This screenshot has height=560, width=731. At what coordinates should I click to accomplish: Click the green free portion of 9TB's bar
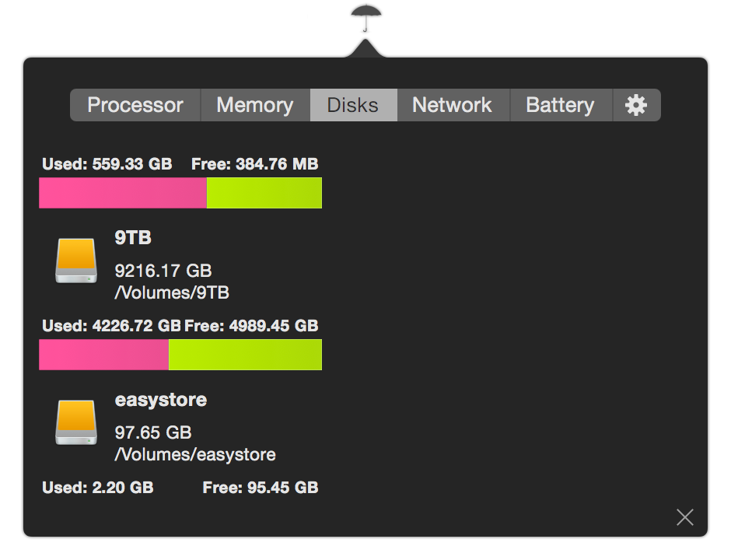point(245,355)
